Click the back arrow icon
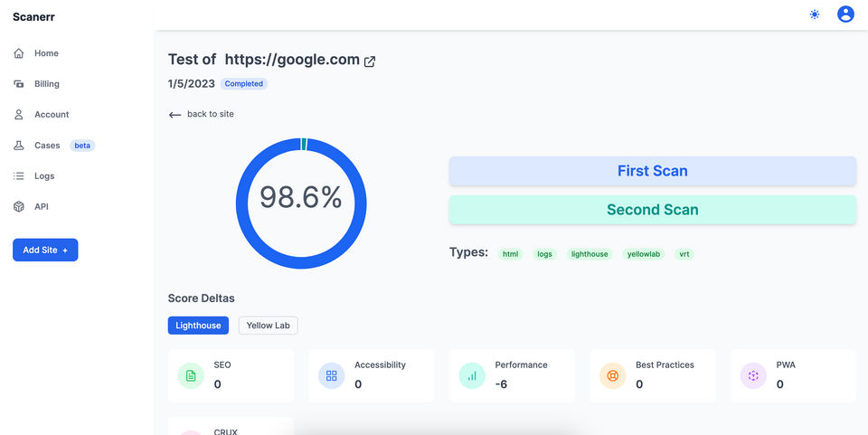Viewport: 868px width, 435px height. click(x=175, y=115)
